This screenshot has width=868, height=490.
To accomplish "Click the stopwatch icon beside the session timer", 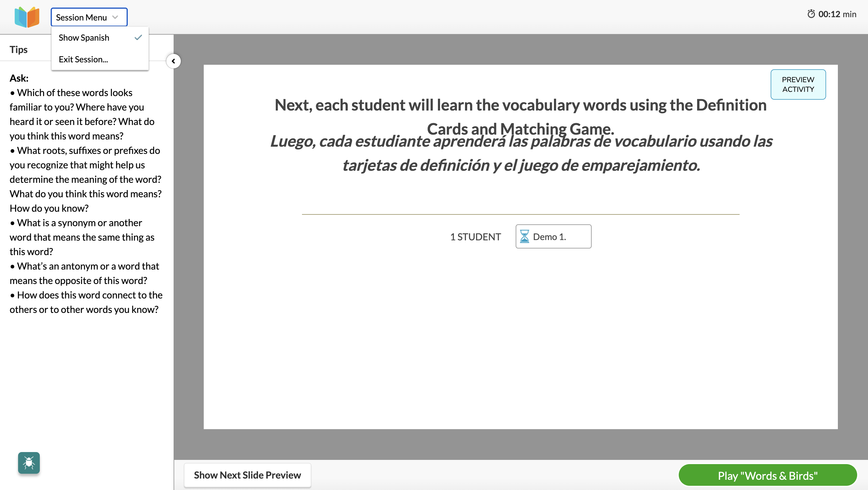I will 812,14.
